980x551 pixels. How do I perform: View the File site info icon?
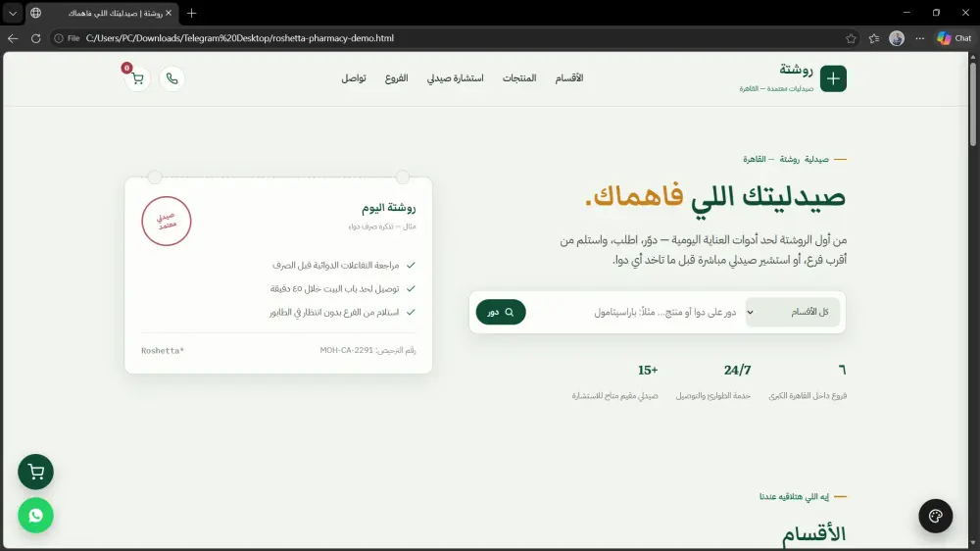click(67, 38)
